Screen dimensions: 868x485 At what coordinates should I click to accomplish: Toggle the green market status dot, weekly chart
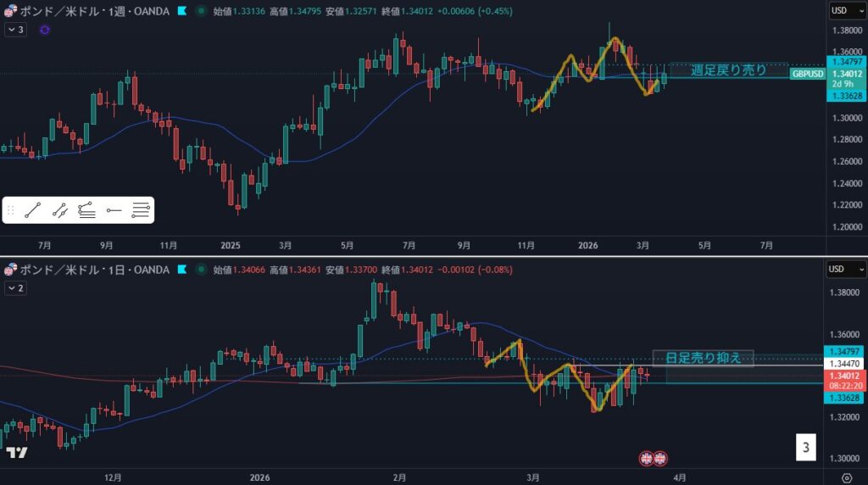(x=200, y=11)
